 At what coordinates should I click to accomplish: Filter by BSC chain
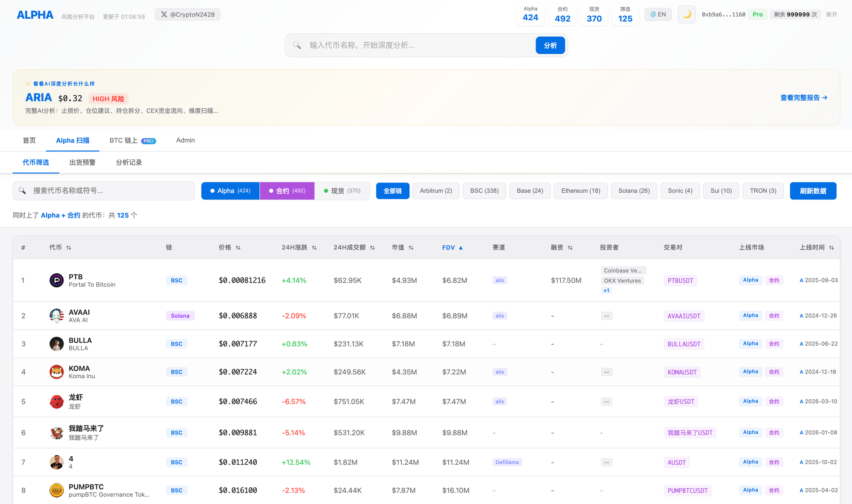coord(484,191)
